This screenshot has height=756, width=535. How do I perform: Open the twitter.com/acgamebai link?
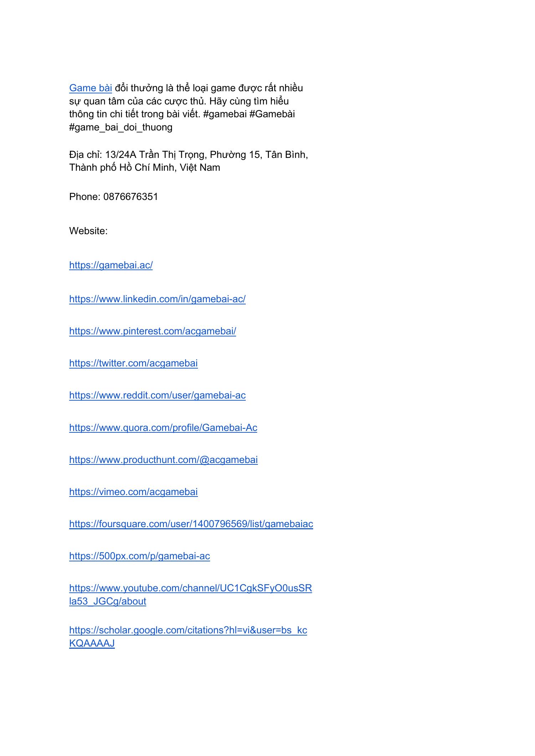tap(133, 363)
